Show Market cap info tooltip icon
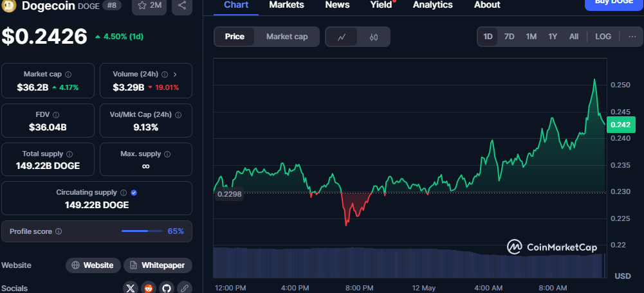Screen dimensions: 644x293 point(68,75)
